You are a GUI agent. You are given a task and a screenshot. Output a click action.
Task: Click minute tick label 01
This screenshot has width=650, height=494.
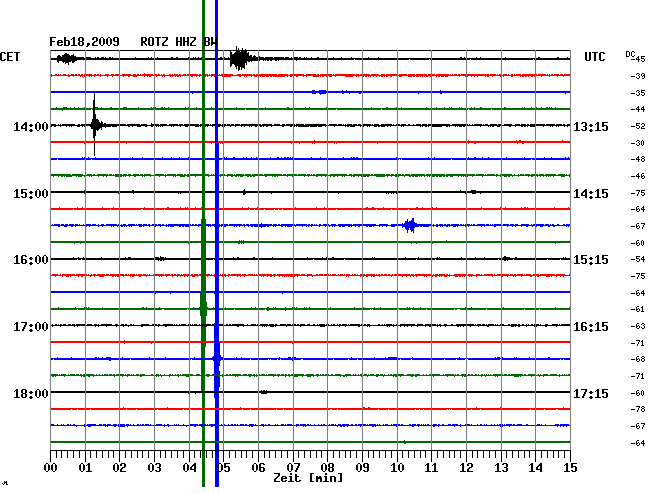click(85, 468)
